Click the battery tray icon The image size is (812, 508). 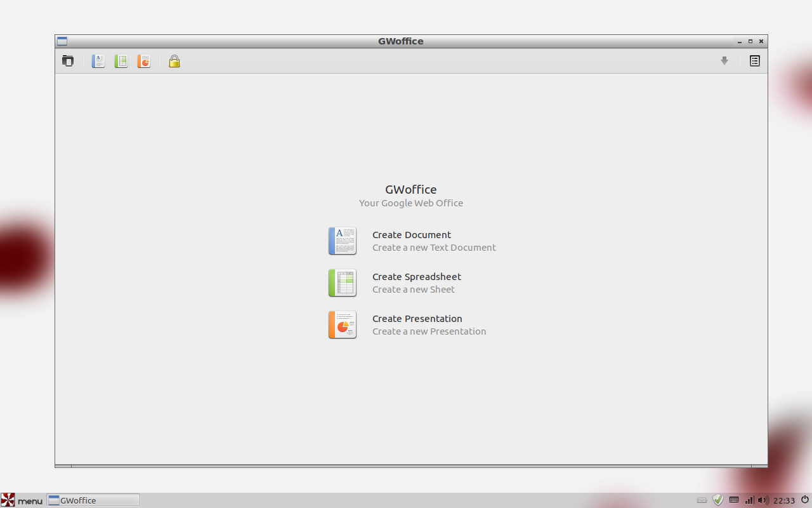pyautogui.click(x=702, y=500)
